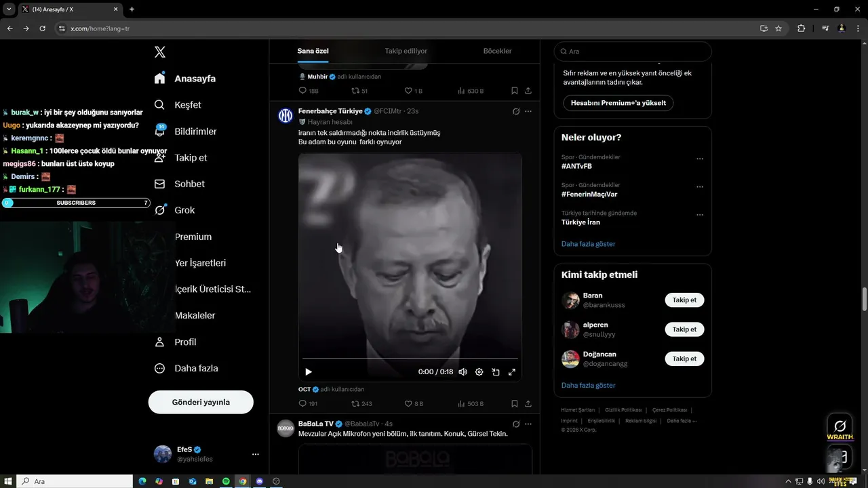Viewport: 868px width, 488px height.
Task: Open options for #ANTvFB trend
Action: tap(700, 159)
